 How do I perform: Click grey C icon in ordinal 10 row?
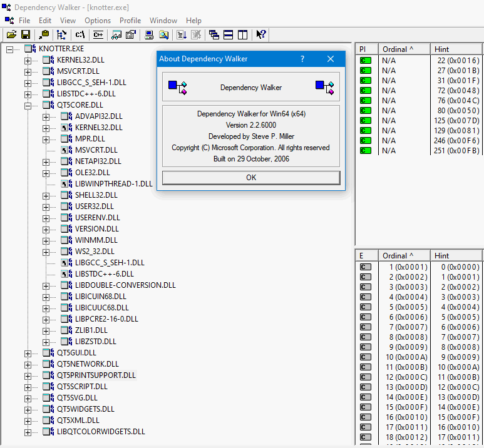click(366, 357)
